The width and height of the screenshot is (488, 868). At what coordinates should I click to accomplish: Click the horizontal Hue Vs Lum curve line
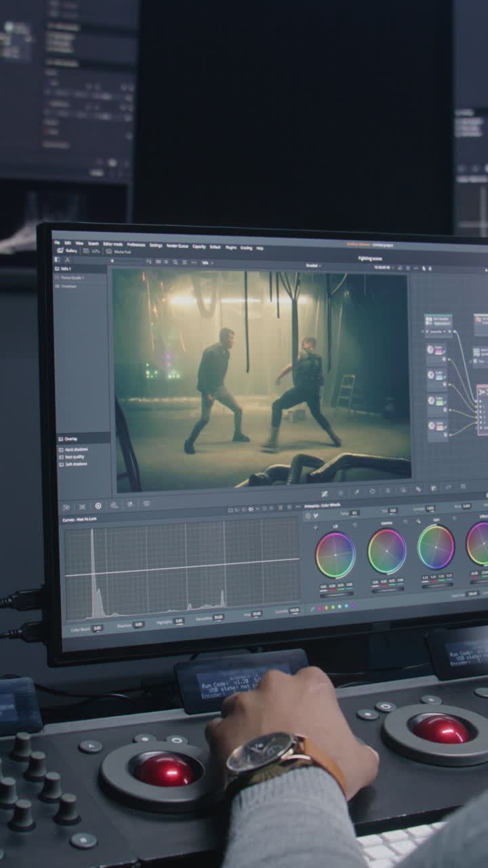click(x=182, y=568)
